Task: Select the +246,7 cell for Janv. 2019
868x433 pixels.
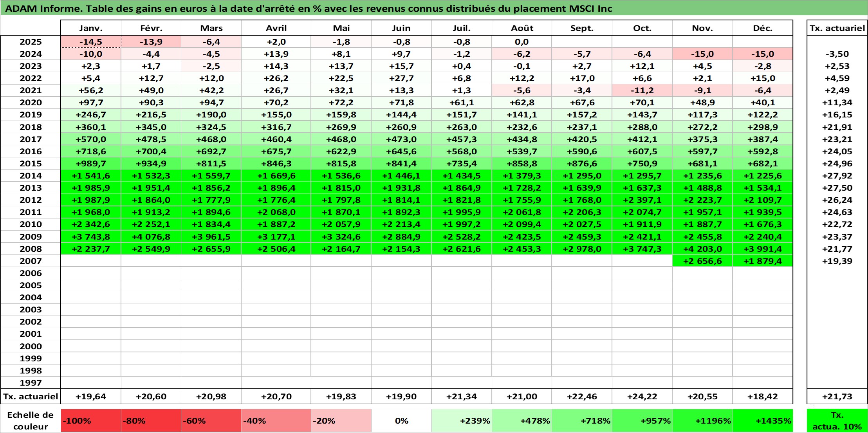Action: coord(91,115)
